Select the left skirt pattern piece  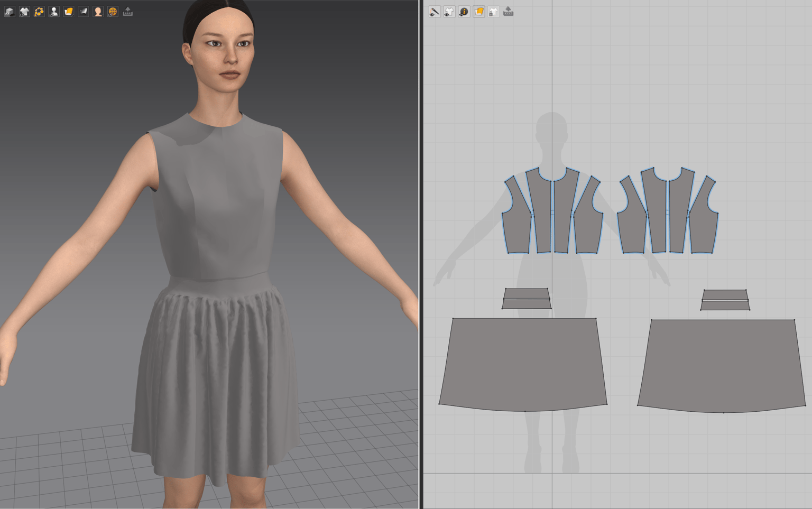click(523, 364)
